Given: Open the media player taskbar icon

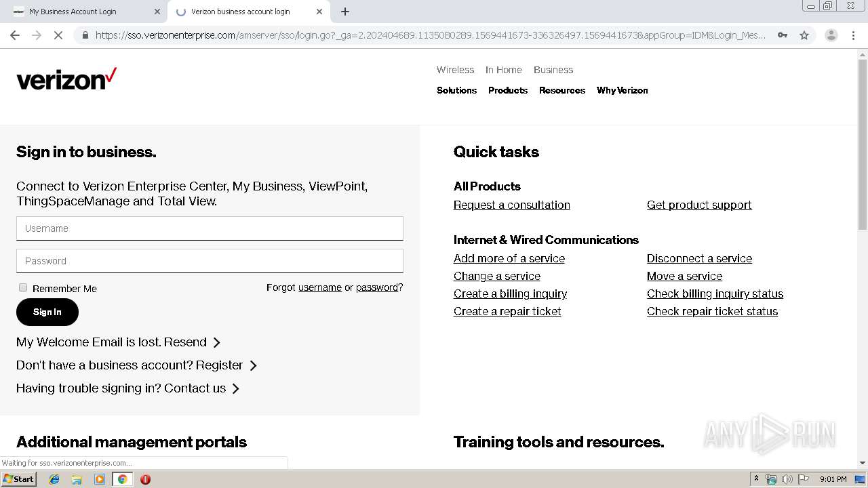Looking at the screenshot, I should click(x=100, y=479).
